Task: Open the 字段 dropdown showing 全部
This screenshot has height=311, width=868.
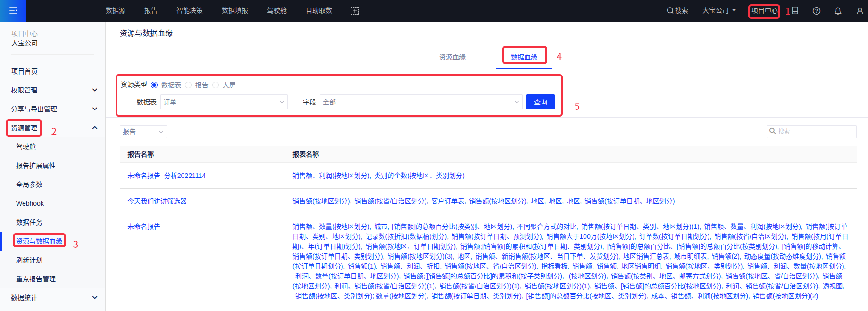Action: pyautogui.click(x=421, y=102)
